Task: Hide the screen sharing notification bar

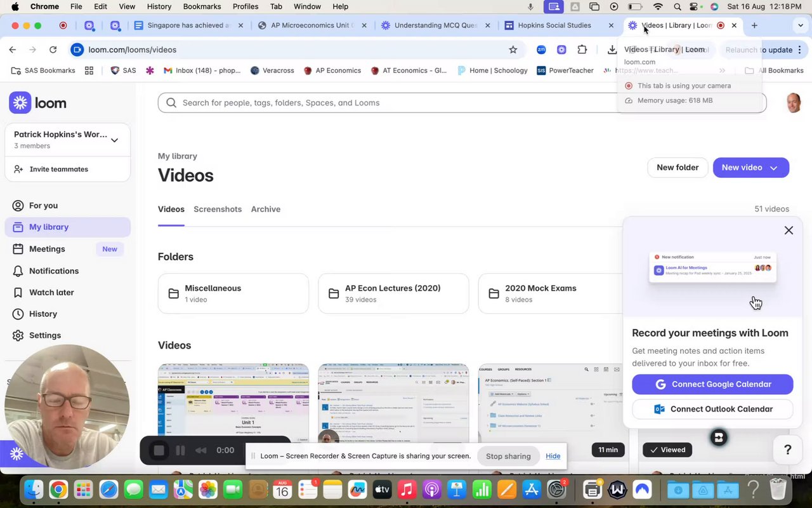Action: (x=553, y=456)
